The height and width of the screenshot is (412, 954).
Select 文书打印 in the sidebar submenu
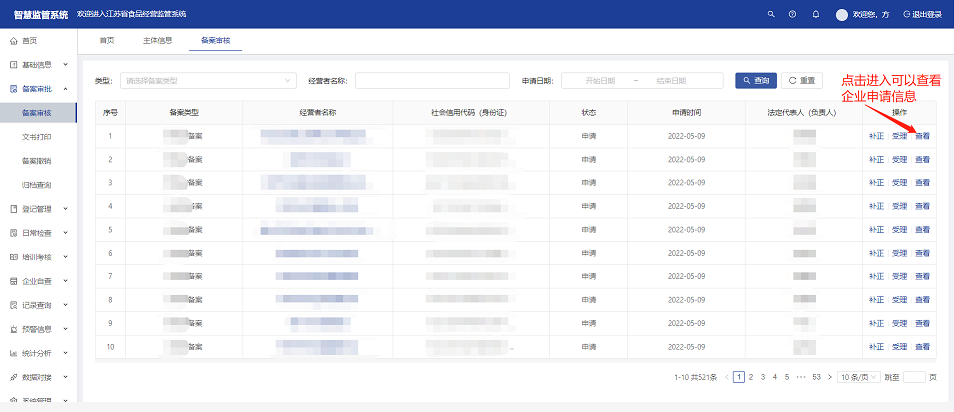pyautogui.click(x=37, y=136)
